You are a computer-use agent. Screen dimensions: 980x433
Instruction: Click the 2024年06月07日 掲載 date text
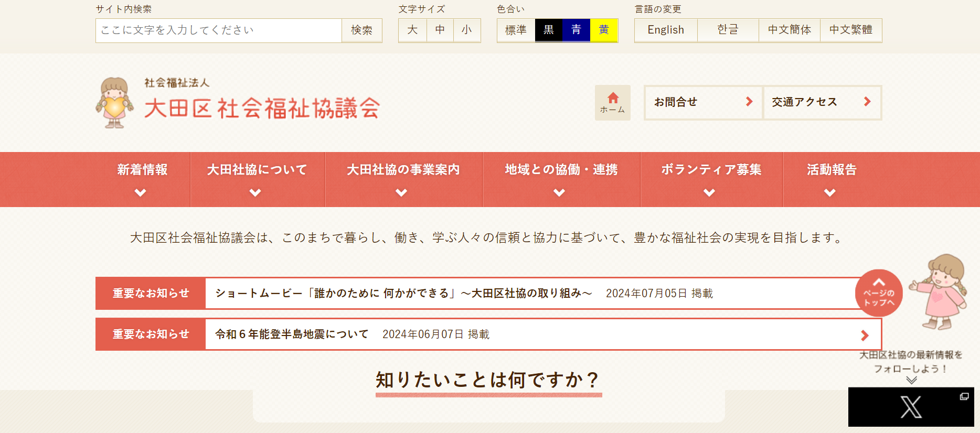coord(436,334)
